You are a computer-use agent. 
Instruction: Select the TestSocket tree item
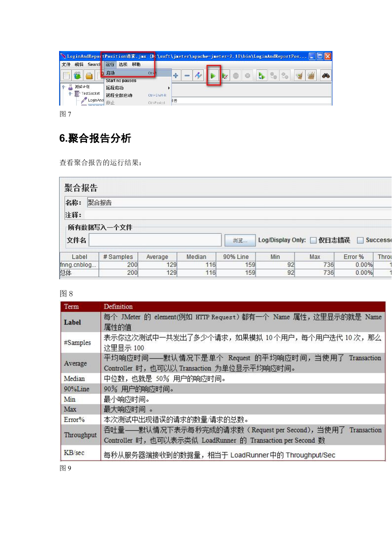91,93
